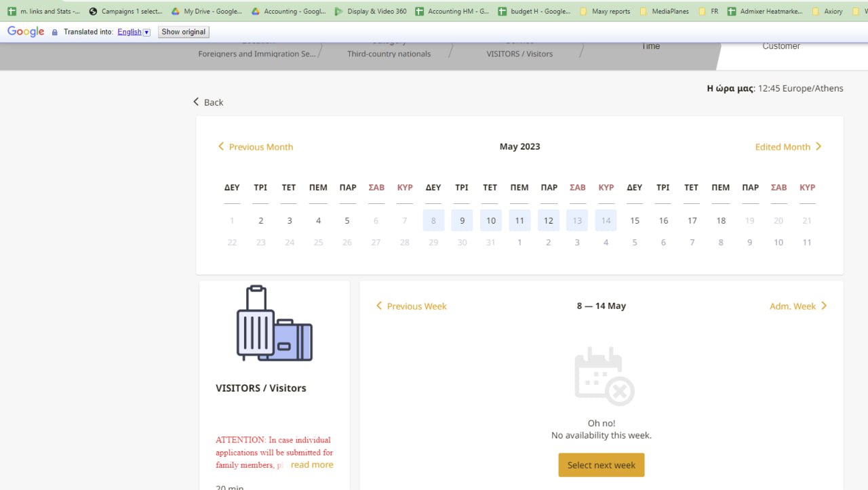The height and width of the screenshot is (490, 868).
Task: Open the Display & Video 360 bookmark
Action: coord(371,11)
